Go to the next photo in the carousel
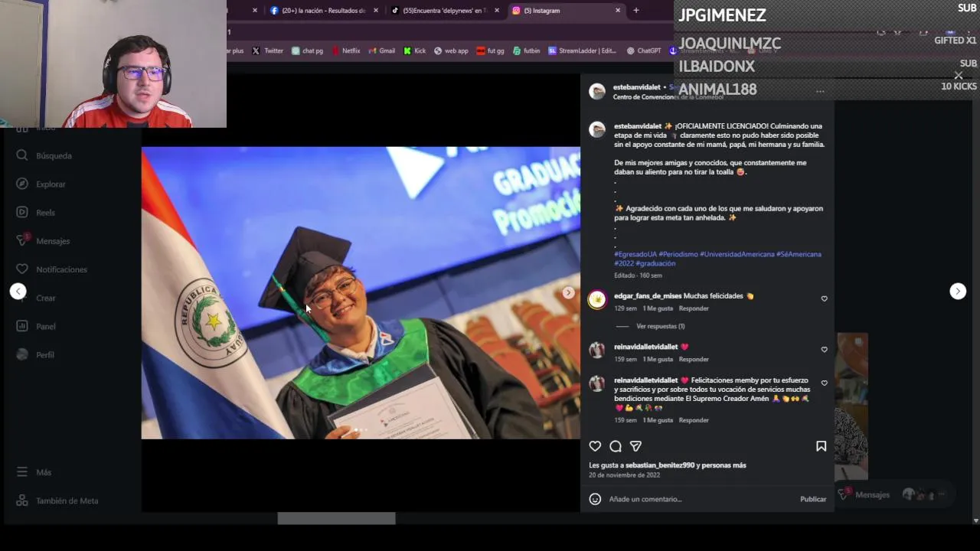980x551 pixels. point(568,292)
